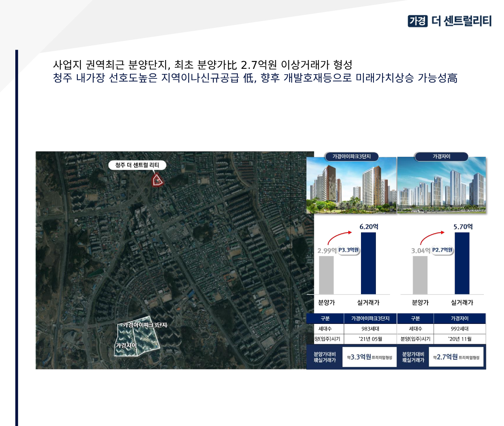The height and width of the screenshot is (426, 504).
Task: Click the gray 2.99억 bar
Action: [x=326, y=275]
